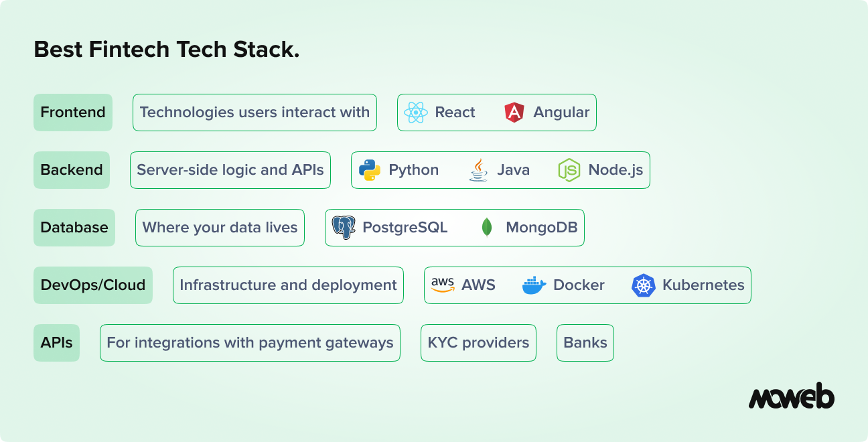
Task: Select the 'Server-side logic and APIs' box
Action: coord(230,169)
